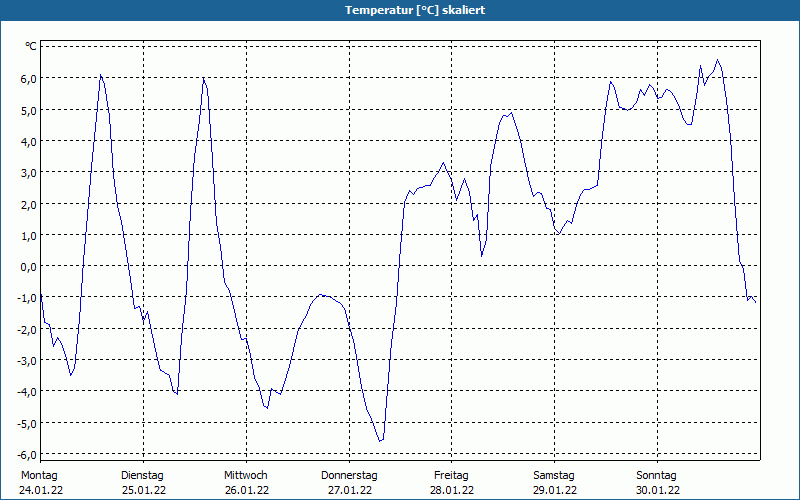This screenshot has width=800, height=500.
Task: Click the -4,0 y-axis label
Action: 27,392
